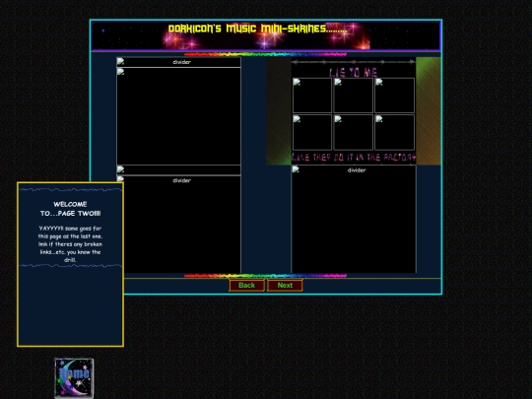Open last thumbnail in bottom row above Factory text

pos(395,132)
